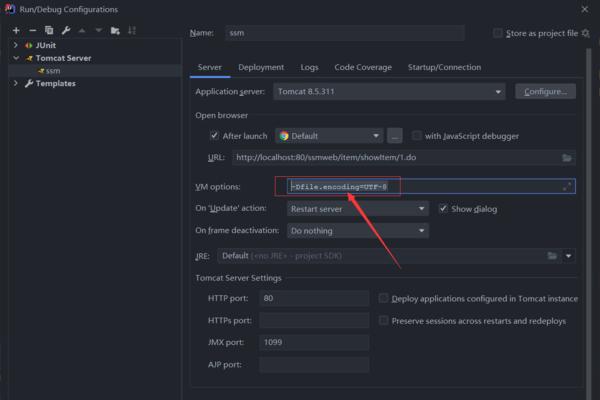Create new folder for configurations

click(115, 31)
